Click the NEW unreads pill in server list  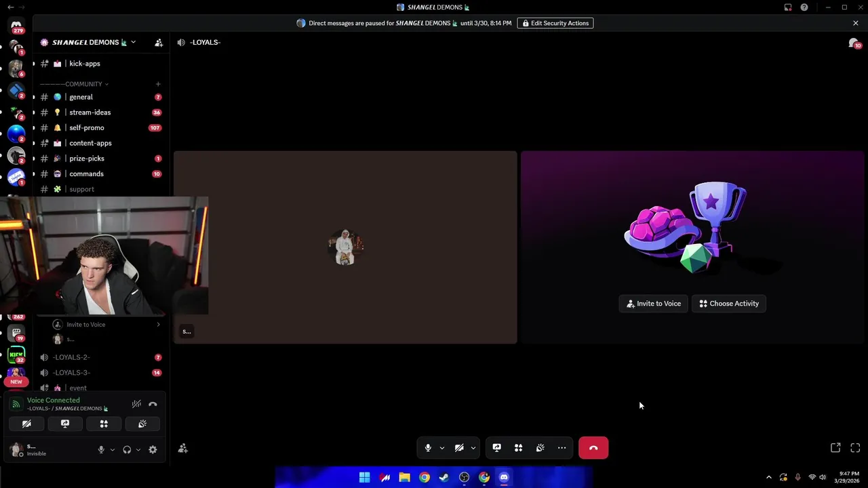(x=16, y=382)
